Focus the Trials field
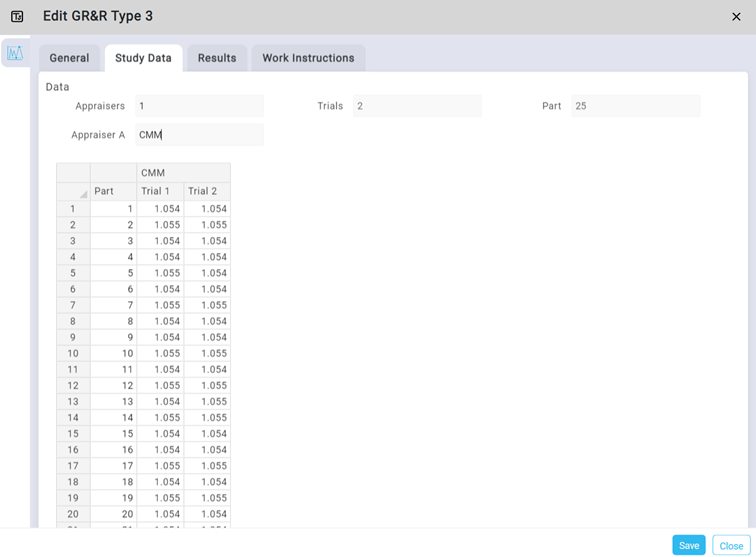The image size is (756, 557). 416,106
